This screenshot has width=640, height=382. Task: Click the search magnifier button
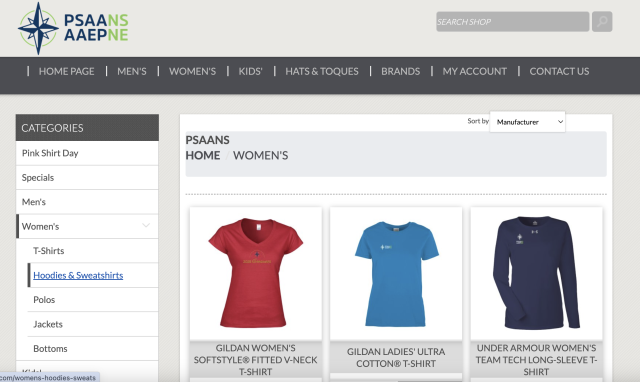pos(602,22)
